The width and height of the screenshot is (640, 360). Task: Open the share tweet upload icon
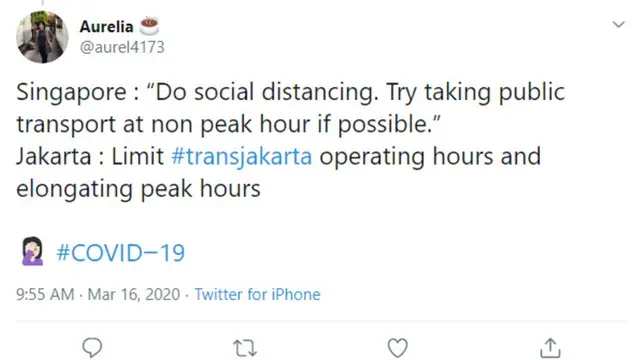click(550, 348)
